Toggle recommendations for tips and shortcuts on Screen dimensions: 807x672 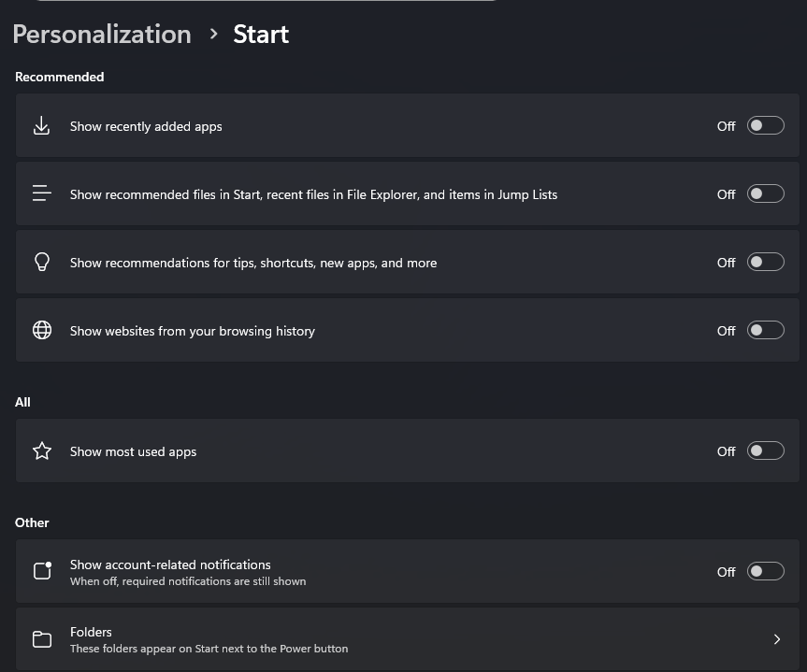tap(765, 262)
